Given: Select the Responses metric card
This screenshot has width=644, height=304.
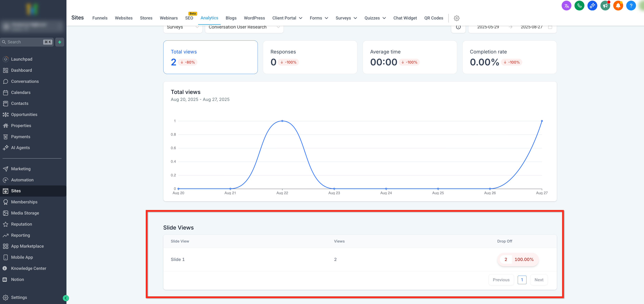Looking at the screenshot, I should [310, 57].
